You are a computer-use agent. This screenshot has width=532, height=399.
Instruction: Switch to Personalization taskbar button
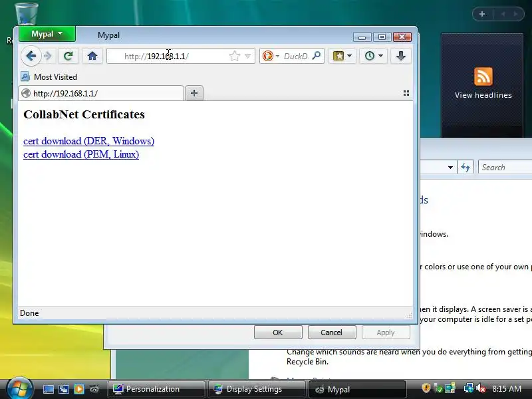click(x=156, y=389)
